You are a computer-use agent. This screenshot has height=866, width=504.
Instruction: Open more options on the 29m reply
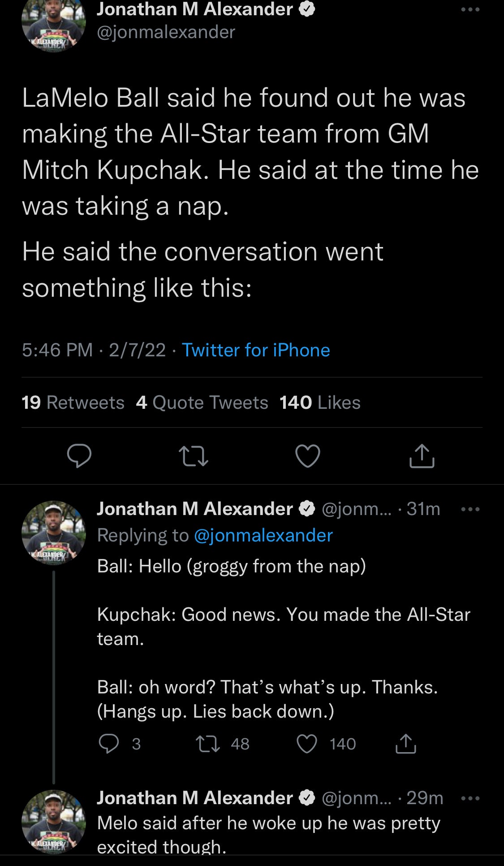tap(470, 798)
